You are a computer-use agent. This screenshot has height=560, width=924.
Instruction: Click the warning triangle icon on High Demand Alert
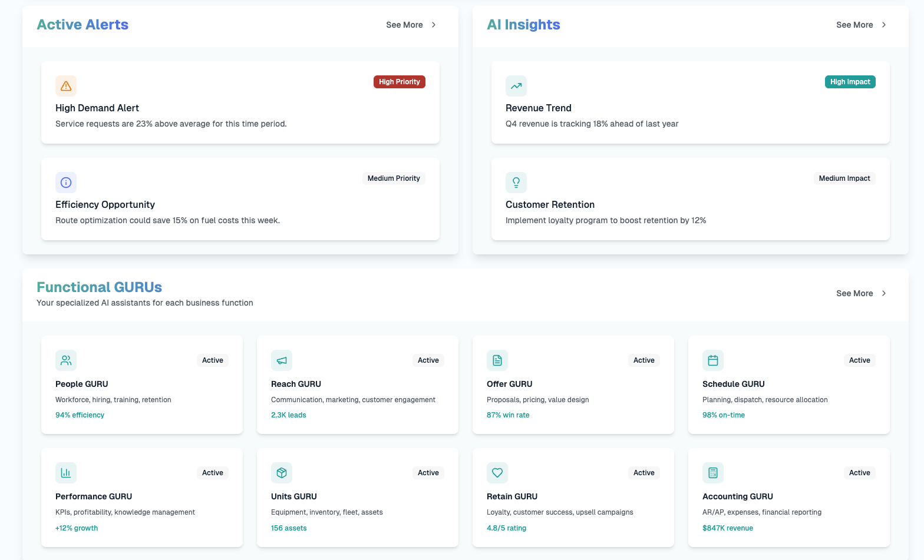66,86
